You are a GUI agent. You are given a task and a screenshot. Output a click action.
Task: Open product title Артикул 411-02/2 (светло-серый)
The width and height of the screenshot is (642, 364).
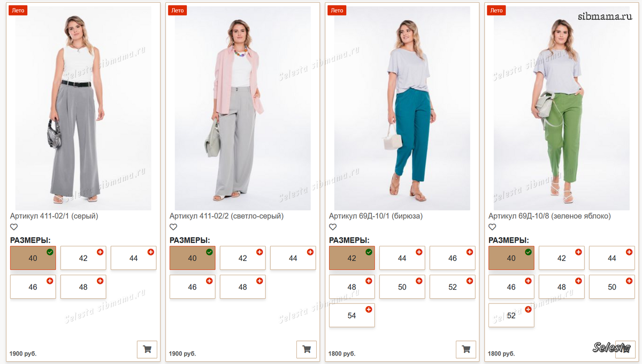click(226, 216)
